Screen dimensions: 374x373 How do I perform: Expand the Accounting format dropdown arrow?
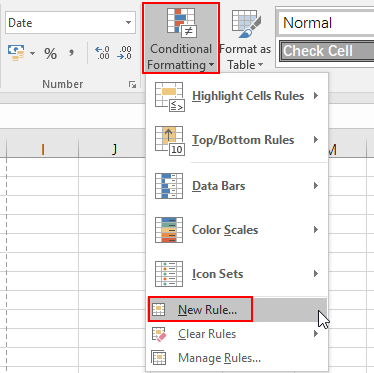(x=32, y=53)
